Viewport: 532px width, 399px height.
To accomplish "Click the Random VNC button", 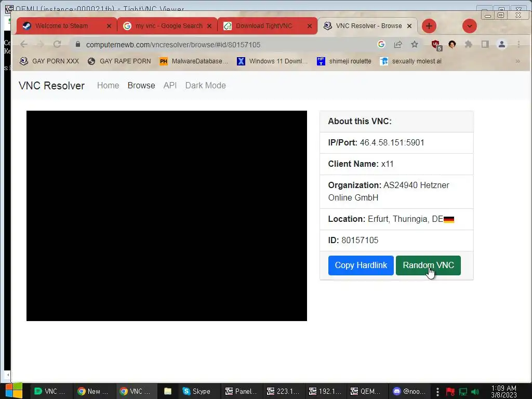I will (x=428, y=265).
